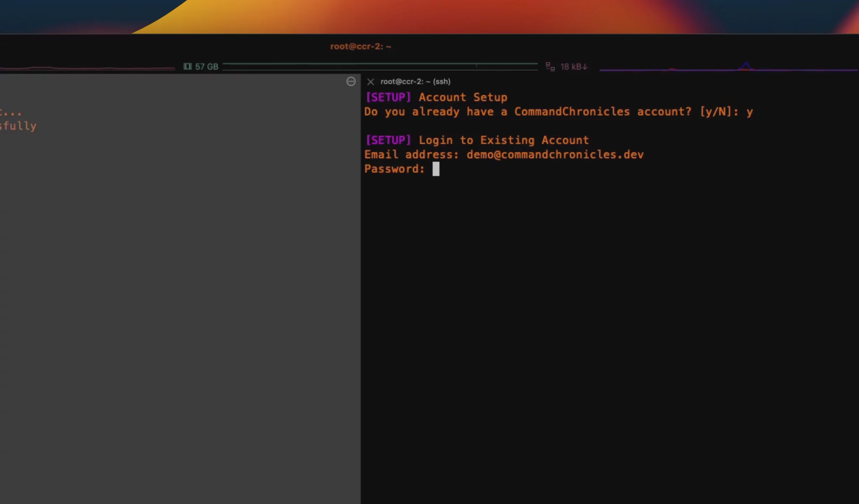Select the pane title "root@ccr-2: ~ (ssh)"

coord(415,81)
